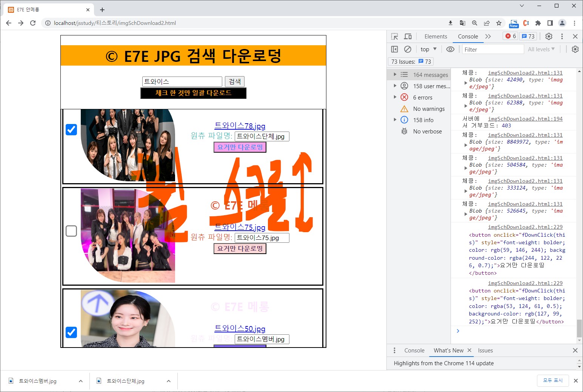This screenshot has width=583, height=392.
Task: Open Chrome profile avatar
Action: [x=562, y=23]
